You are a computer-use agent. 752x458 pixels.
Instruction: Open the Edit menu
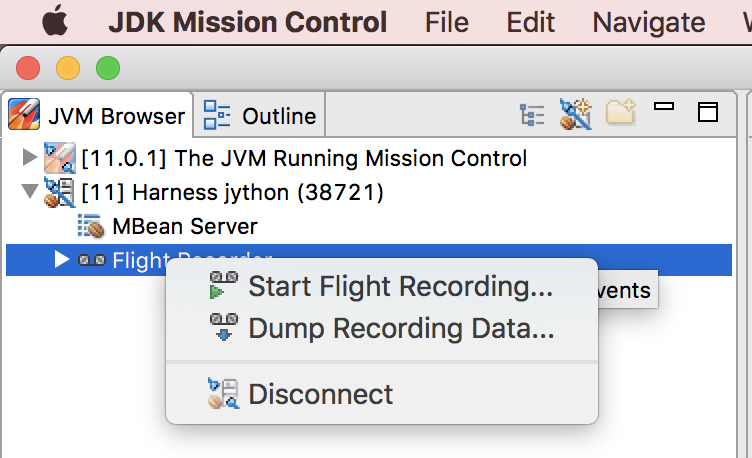pos(530,22)
